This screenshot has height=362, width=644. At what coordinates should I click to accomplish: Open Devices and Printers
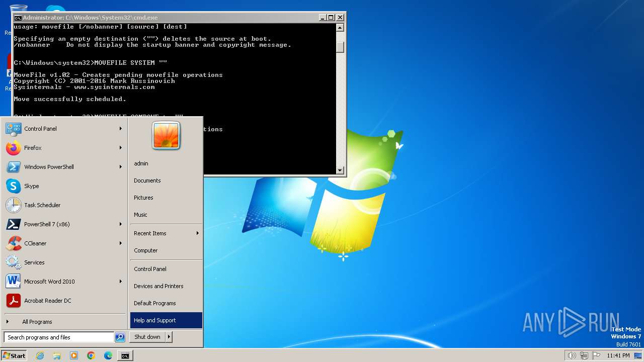[166, 286]
